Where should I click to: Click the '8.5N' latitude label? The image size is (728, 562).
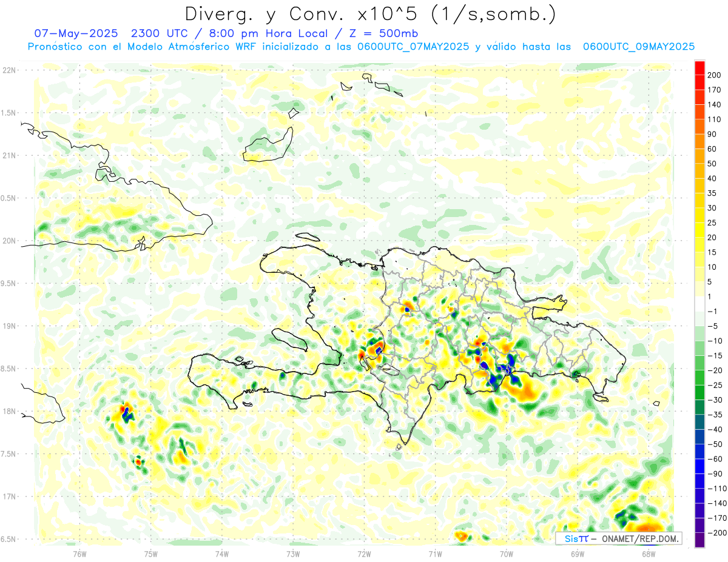point(8,369)
